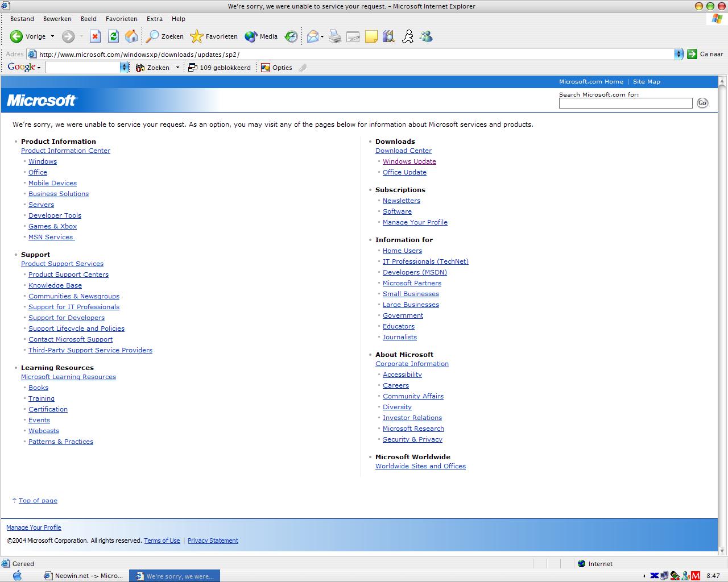Click the 109 geblokkeerd popup blocker counter

point(220,67)
